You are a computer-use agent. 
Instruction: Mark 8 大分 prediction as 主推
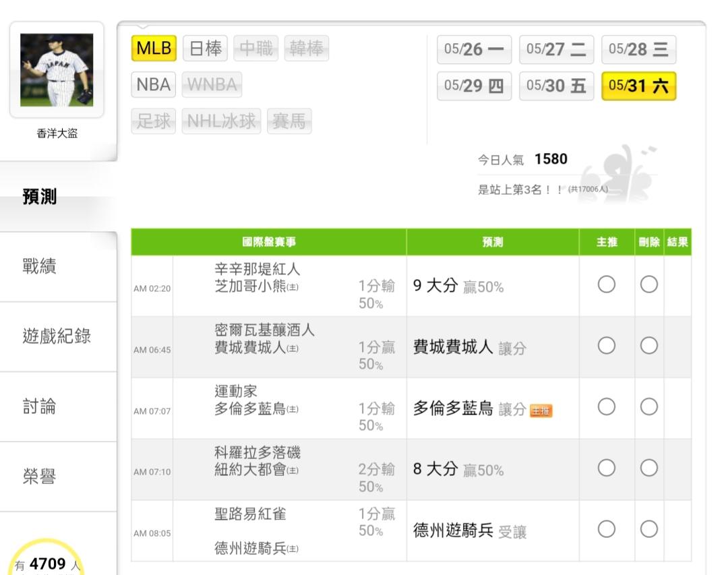coord(607,468)
